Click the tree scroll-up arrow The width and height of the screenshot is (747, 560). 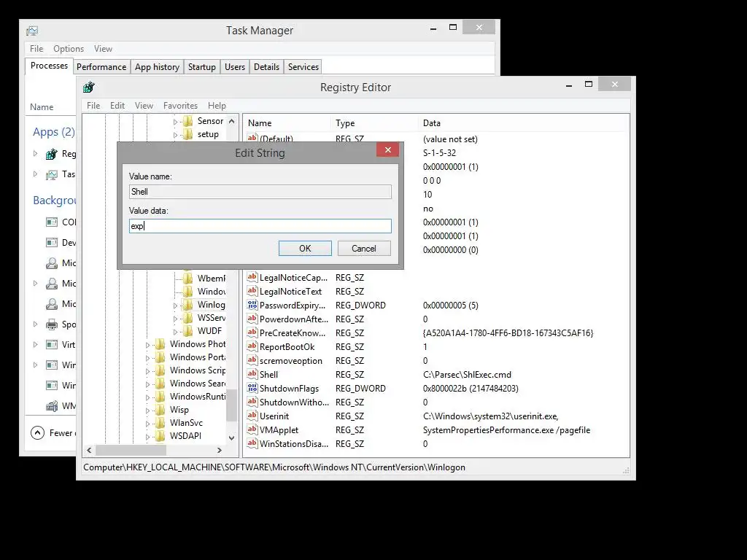(231, 121)
